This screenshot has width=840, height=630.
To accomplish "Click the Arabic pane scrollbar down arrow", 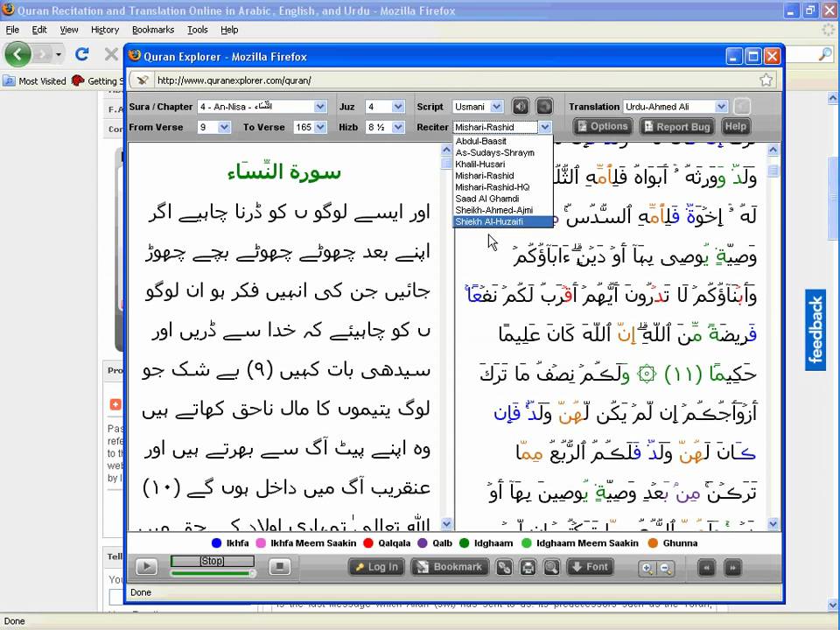I will tap(773, 524).
